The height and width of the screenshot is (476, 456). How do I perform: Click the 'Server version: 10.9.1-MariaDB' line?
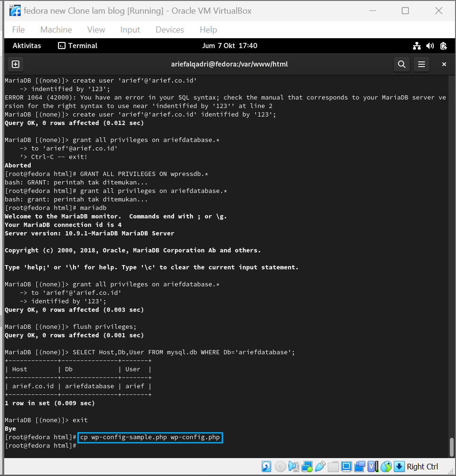(90, 234)
